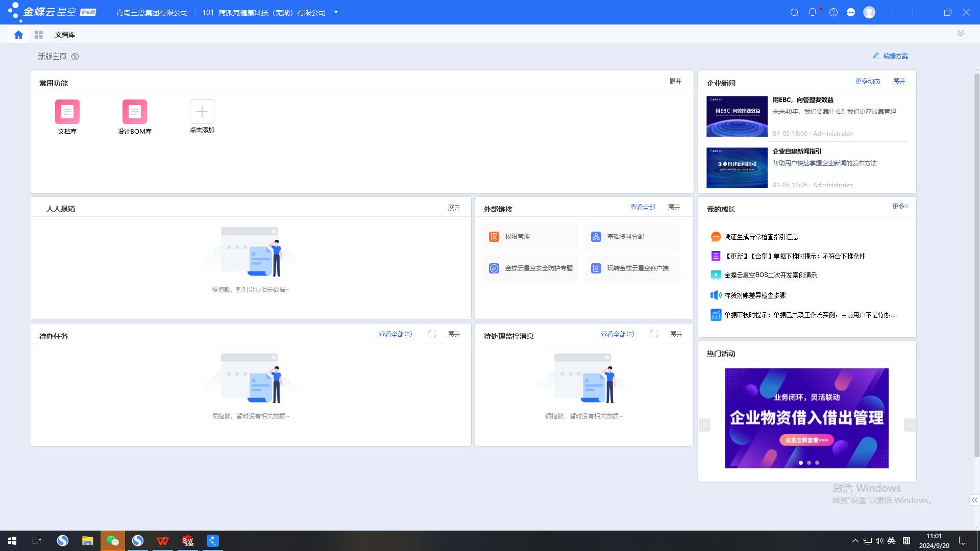Expand the 外部链接 panel
Screen dimensions: 980x551
(x=674, y=208)
